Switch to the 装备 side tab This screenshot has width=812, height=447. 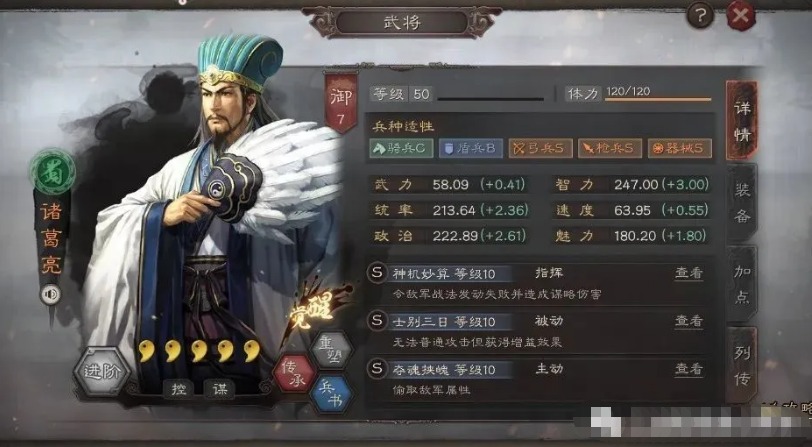click(x=742, y=203)
